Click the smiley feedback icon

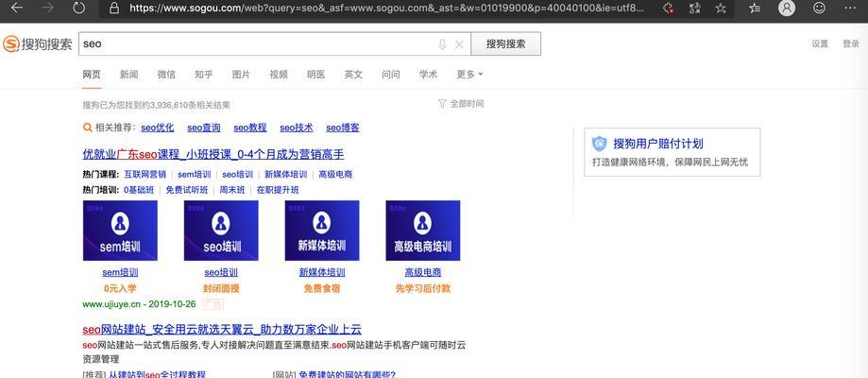point(819,8)
